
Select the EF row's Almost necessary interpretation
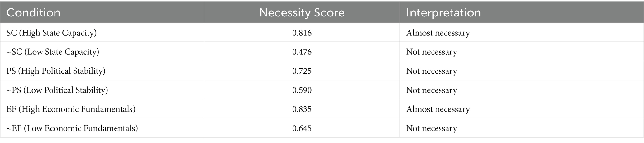(438, 109)
